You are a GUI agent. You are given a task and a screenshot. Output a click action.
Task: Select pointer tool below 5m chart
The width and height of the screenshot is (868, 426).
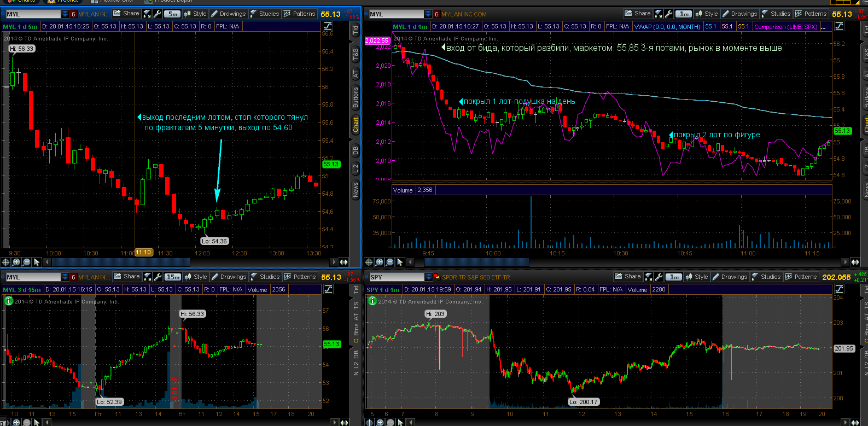pos(37,262)
